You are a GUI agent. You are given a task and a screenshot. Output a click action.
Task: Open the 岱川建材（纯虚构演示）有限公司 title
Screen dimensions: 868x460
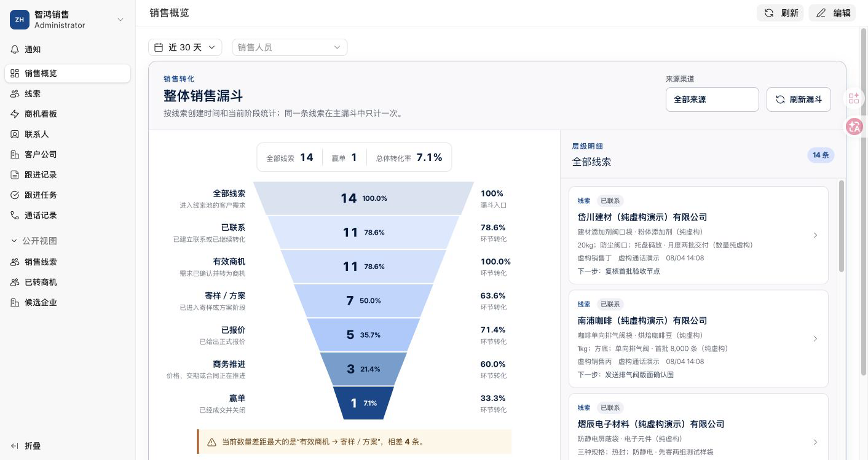[x=642, y=217]
